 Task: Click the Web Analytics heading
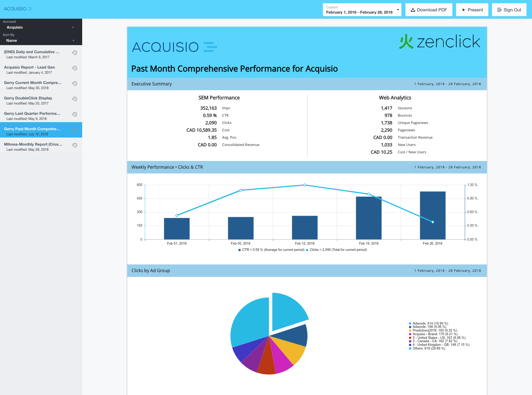tap(395, 98)
